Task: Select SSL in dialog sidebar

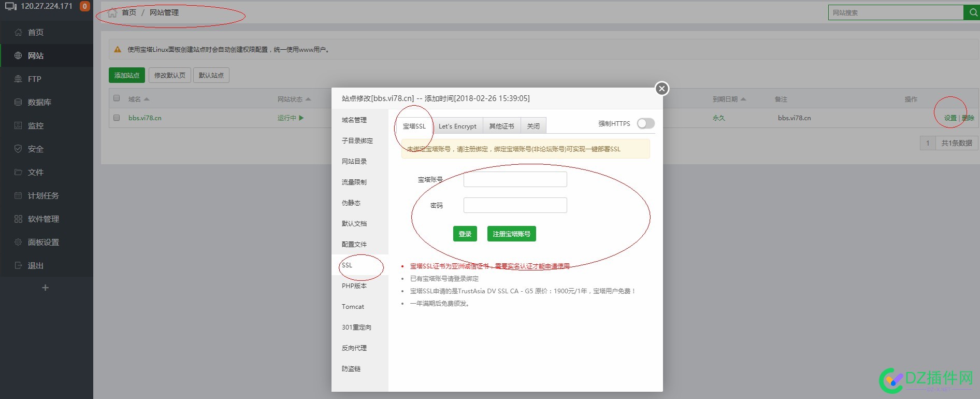Action: point(360,265)
